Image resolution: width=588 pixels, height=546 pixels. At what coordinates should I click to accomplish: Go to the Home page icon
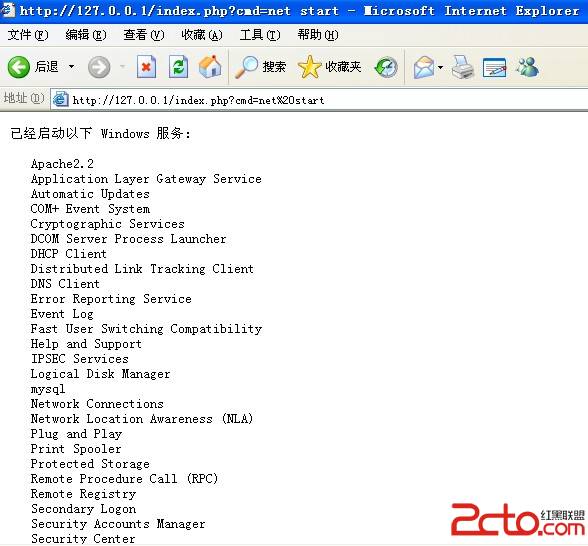[x=210, y=67]
